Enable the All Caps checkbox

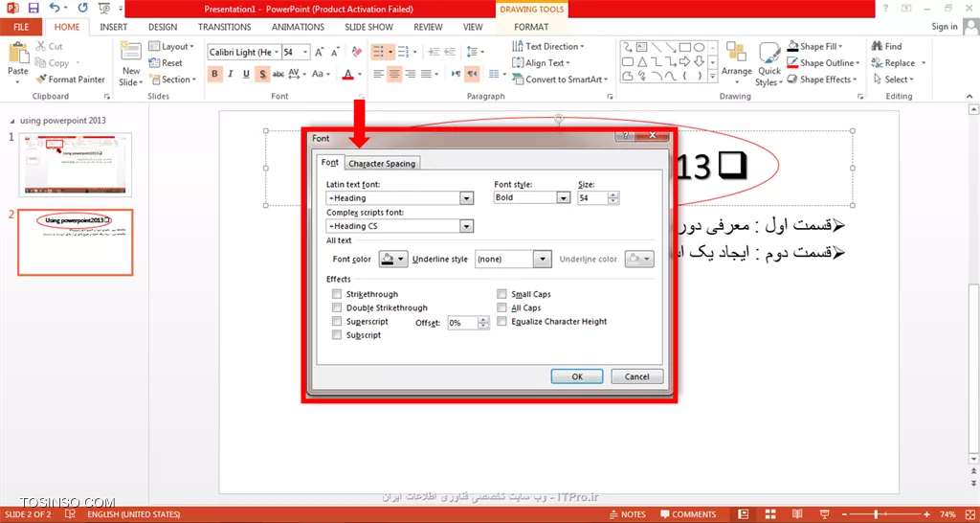[501, 307]
